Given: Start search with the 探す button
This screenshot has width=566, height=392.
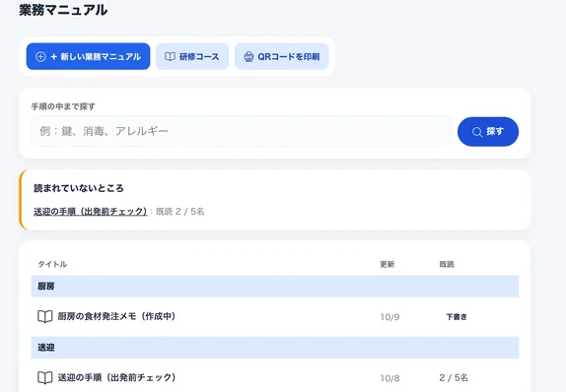Looking at the screenshot, I should point(488,132).
